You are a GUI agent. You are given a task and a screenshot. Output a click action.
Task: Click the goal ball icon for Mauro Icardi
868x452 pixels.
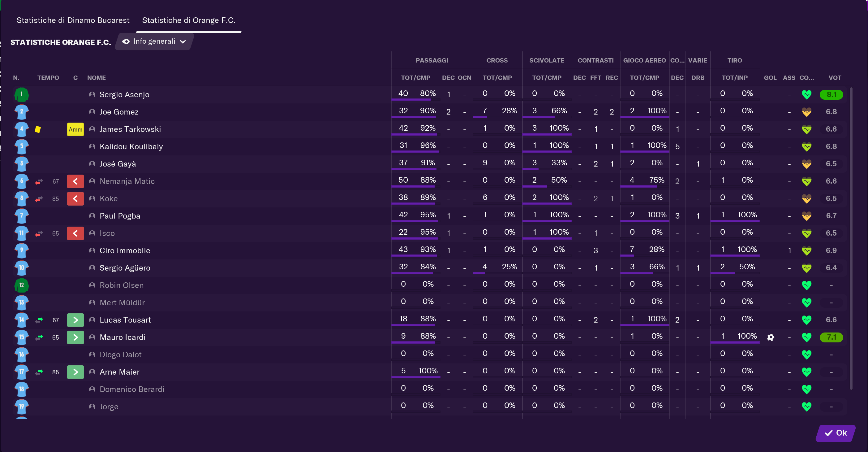[770, 337]
